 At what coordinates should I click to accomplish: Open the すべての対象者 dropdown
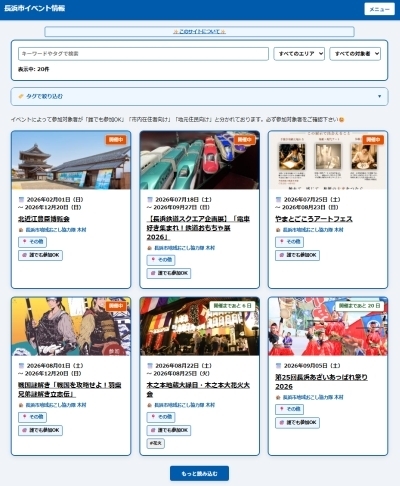(x=355, y=54)
